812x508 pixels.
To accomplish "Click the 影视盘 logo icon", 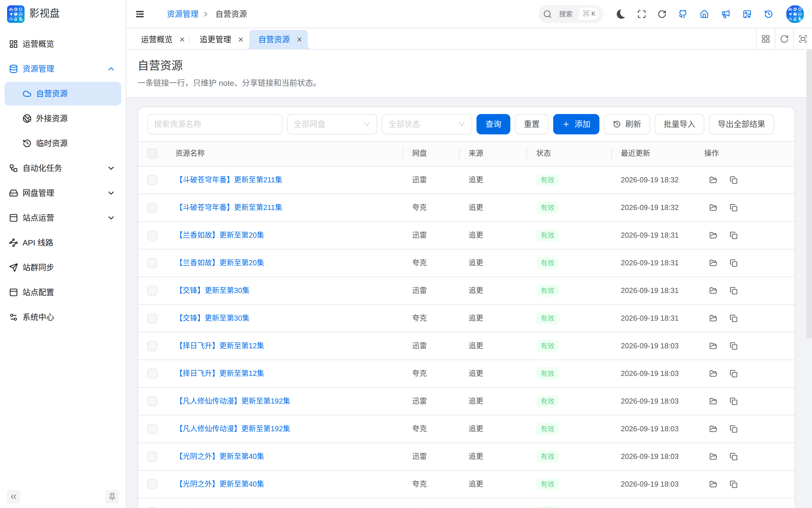I will coord(16,14).
